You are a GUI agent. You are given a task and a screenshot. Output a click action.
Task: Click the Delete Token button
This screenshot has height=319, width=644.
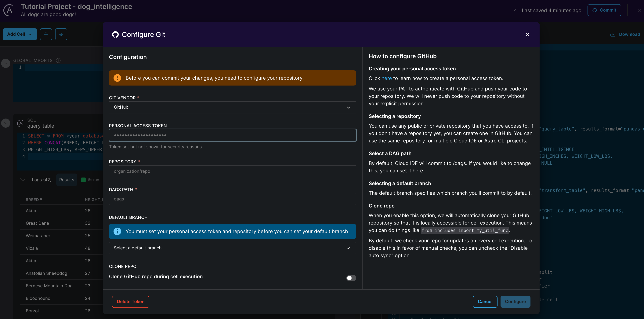click(130, 302)
